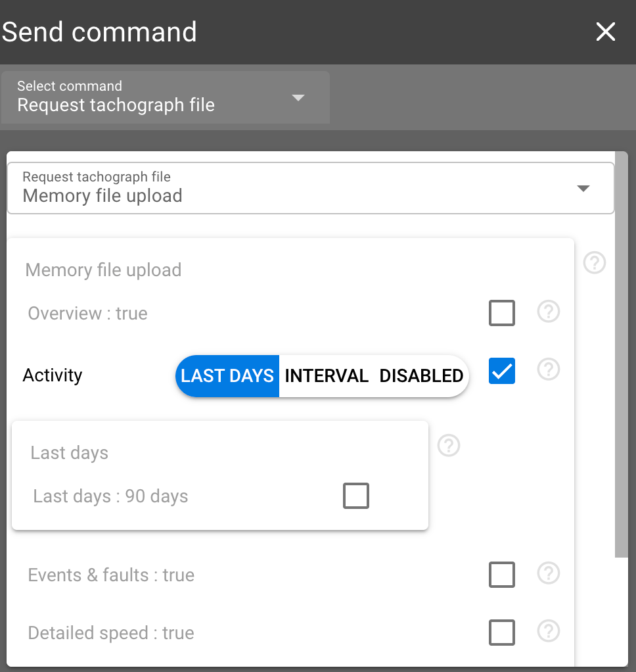Image resolution: width=636 pixels, height=672 pixels.
Task: Switch Activity to INTERVAL
Action: coord(327,376)
